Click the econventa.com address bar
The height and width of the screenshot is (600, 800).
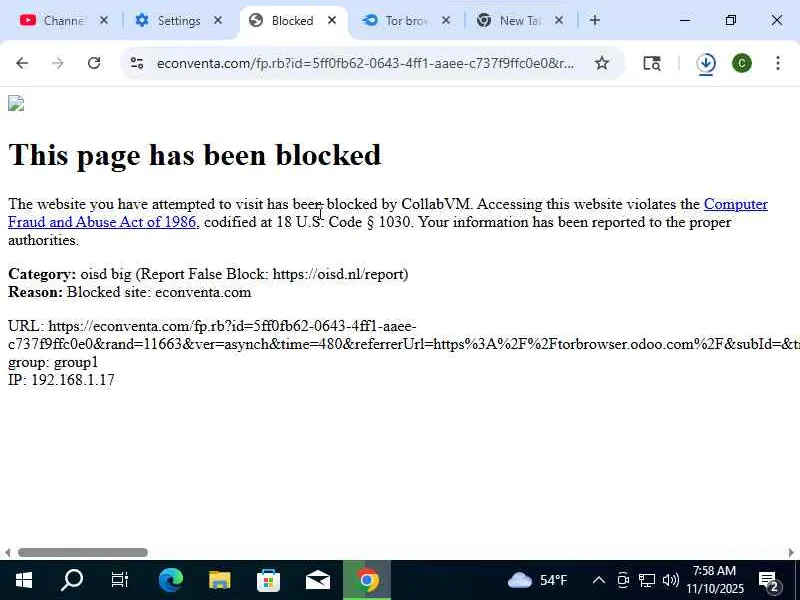[x=365, y=63]
